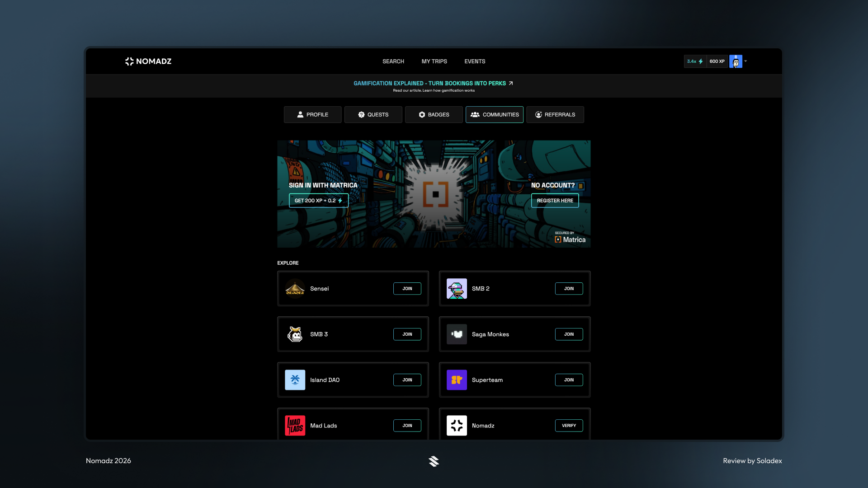
Task: Click the Quests icon next to its label
Action: pyautogui.click(x=361, y=114)
